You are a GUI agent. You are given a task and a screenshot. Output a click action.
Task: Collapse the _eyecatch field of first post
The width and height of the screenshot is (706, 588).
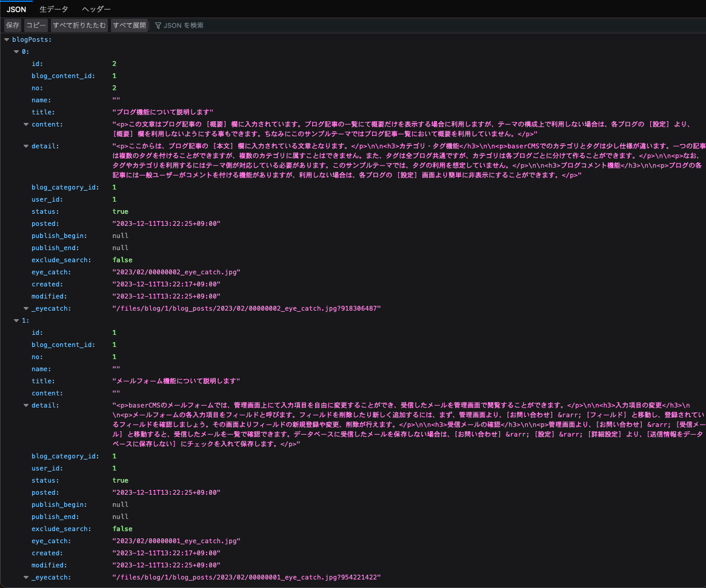[x=26, y=308]
